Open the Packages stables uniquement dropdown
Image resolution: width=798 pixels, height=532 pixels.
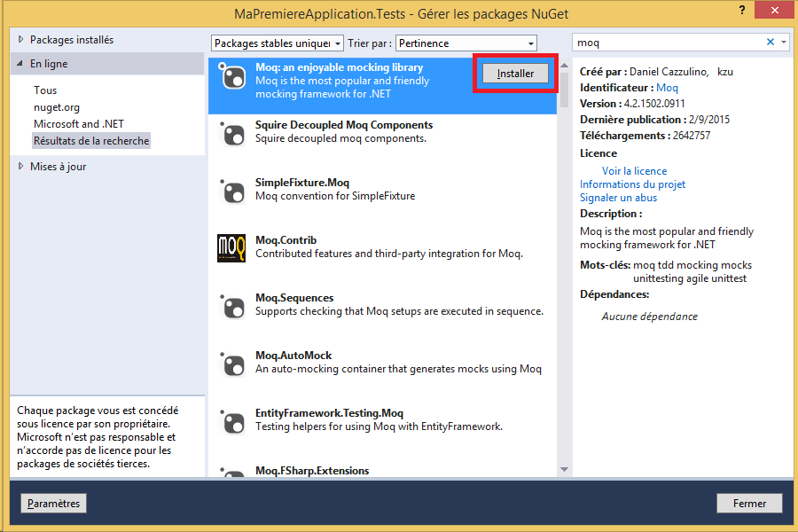pos(278,43)
